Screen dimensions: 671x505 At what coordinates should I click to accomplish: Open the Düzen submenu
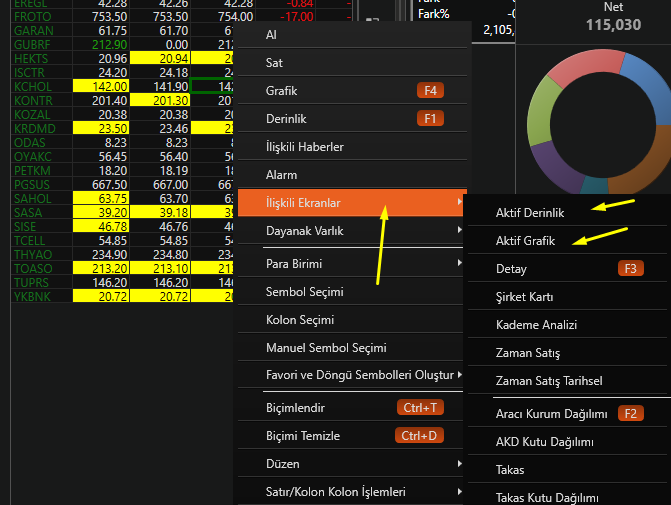point(459,464)
